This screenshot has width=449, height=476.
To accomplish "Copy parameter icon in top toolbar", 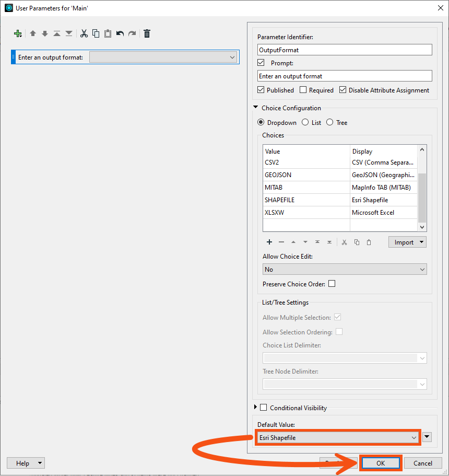I will (96, 33).
